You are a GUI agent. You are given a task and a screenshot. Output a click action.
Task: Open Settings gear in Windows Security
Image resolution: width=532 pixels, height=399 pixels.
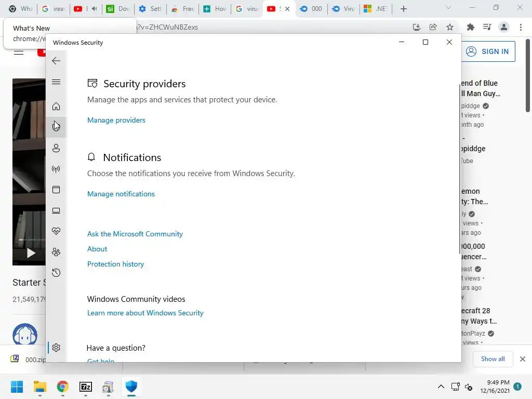(56, 348)
